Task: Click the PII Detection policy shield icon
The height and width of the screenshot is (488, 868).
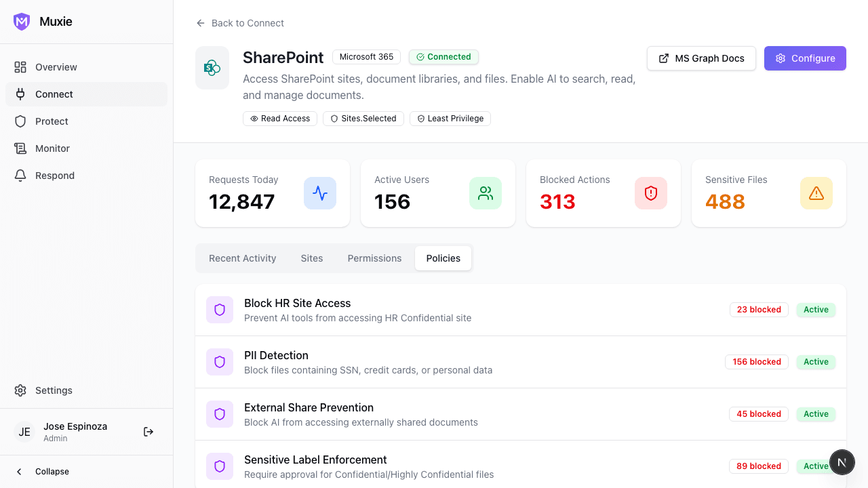Action: click(220, 362)
